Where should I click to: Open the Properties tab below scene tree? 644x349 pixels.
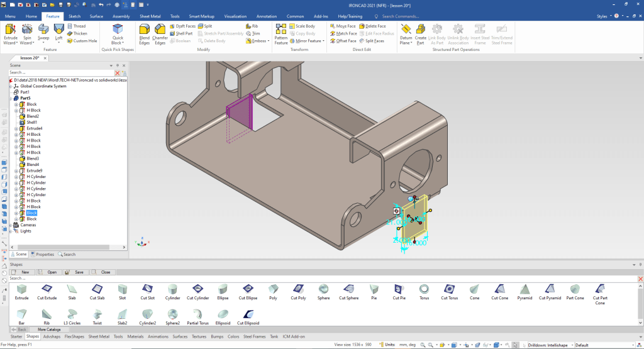point(43,254)
